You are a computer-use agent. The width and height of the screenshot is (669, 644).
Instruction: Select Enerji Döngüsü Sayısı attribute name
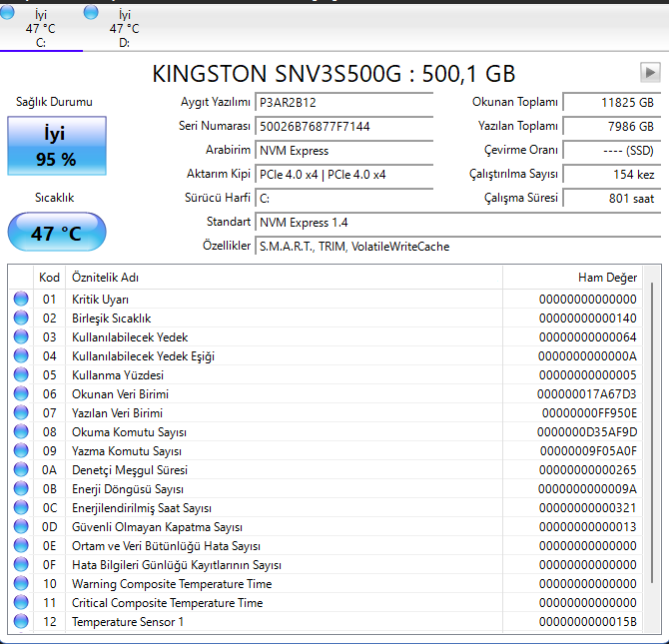click(128, 489)
